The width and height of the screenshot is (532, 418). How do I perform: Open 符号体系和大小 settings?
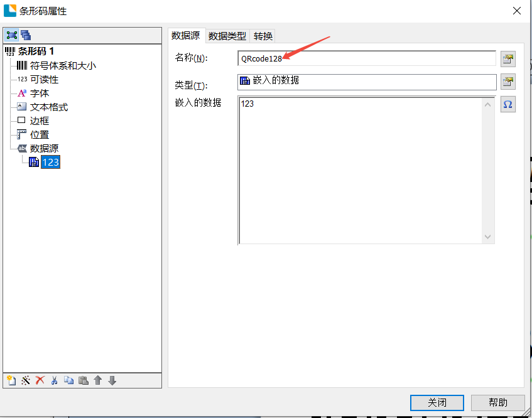point(63,65)
